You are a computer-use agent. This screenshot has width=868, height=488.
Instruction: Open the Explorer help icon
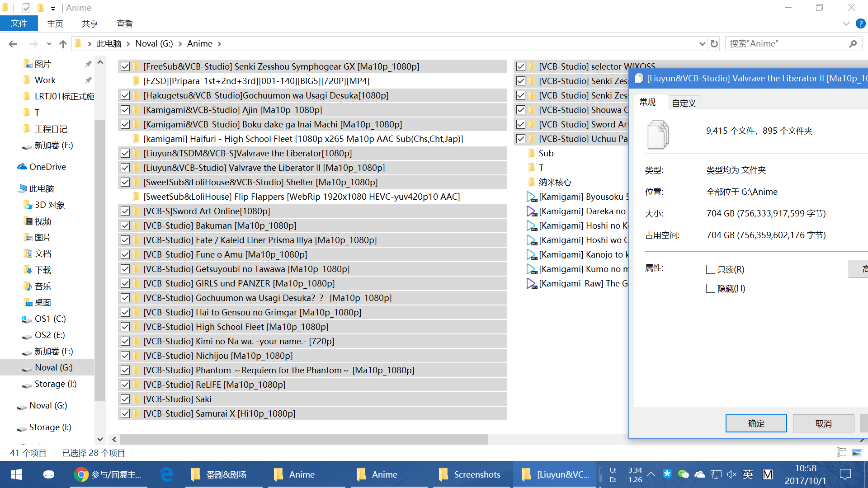pos(860,23)
